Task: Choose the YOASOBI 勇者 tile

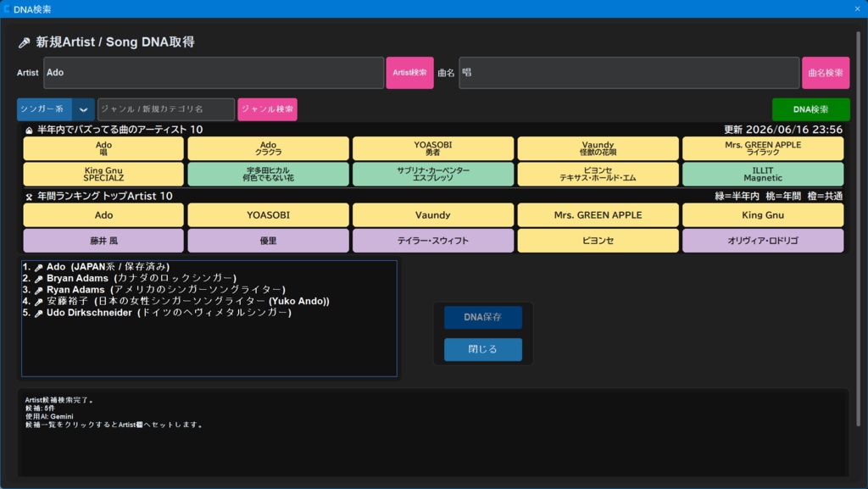Action: click(x=433, y=148)
